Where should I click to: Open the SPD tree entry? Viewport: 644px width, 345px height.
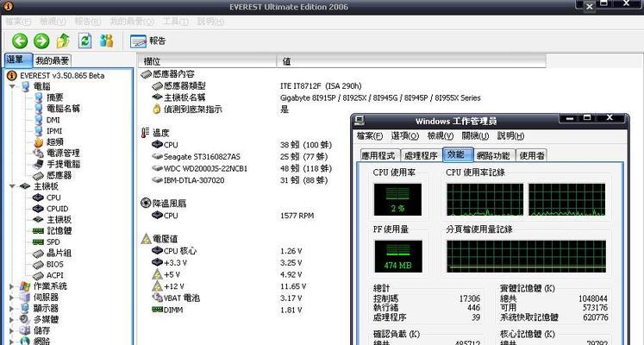47,241
